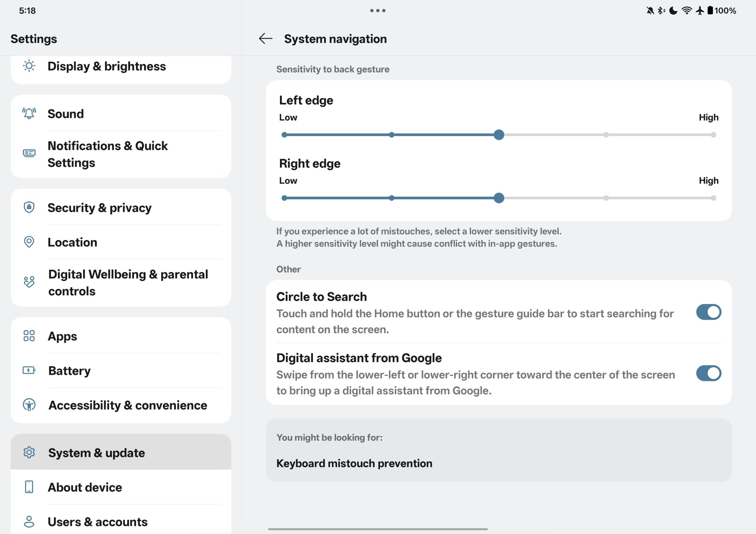
Task: Turn off Circle to Search toggle
Action: [x=708, y=312]
